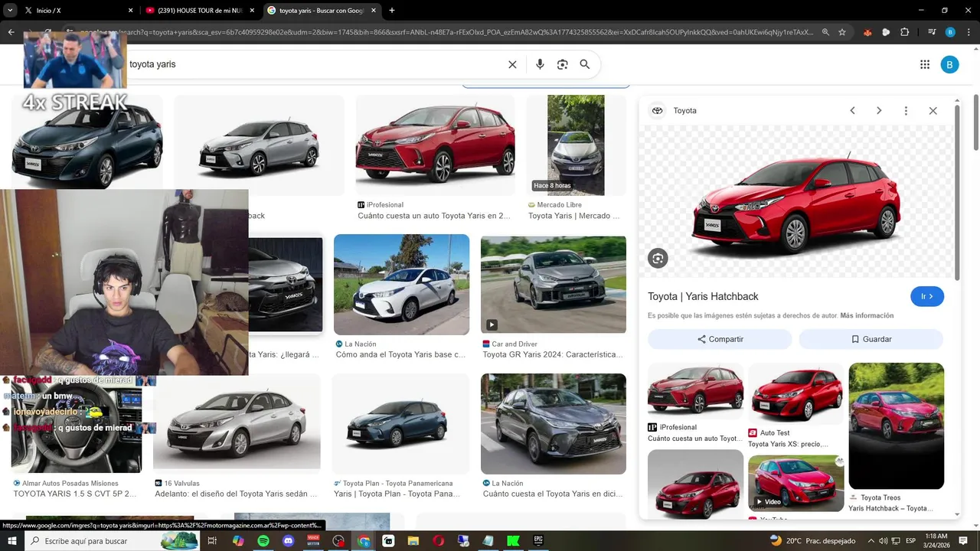Open the Mercado Libre Yaris thumbnail
This screenshot has width=980, height=551.
[x=576, y=145]
